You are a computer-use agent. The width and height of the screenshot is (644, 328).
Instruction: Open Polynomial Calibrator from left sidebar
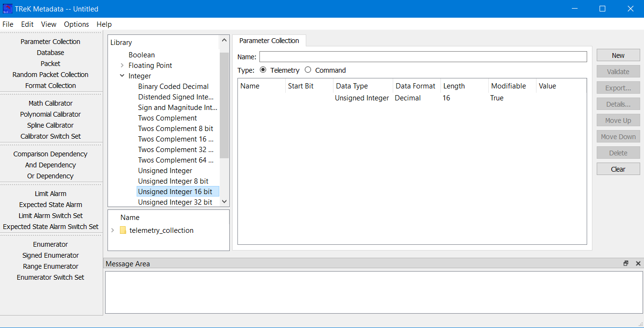point(51,114)
